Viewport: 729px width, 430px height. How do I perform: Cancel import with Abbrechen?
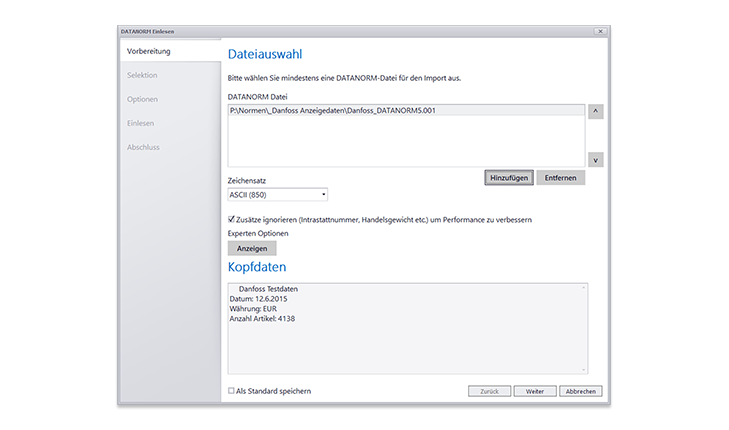[581, 391]
